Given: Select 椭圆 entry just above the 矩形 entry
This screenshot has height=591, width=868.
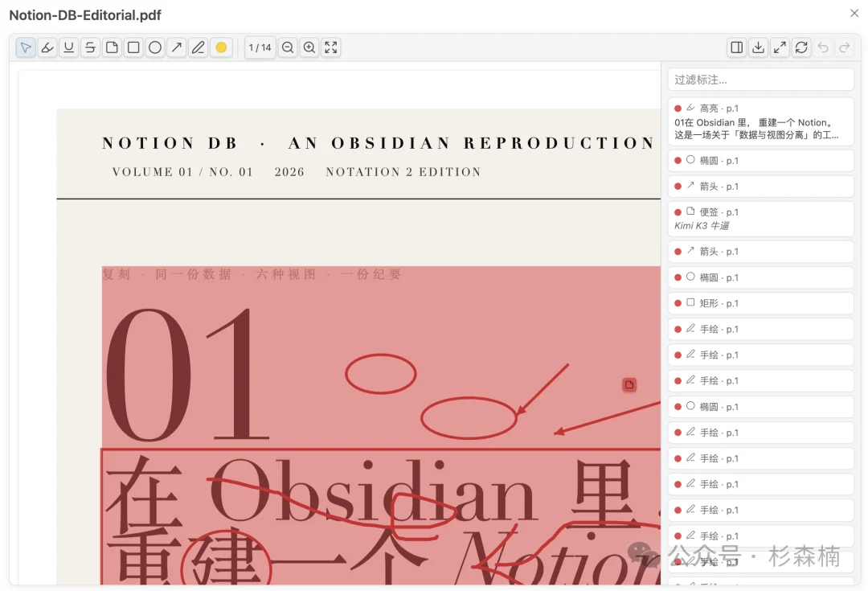Looking at the screenshot, I should pos(760,277).
